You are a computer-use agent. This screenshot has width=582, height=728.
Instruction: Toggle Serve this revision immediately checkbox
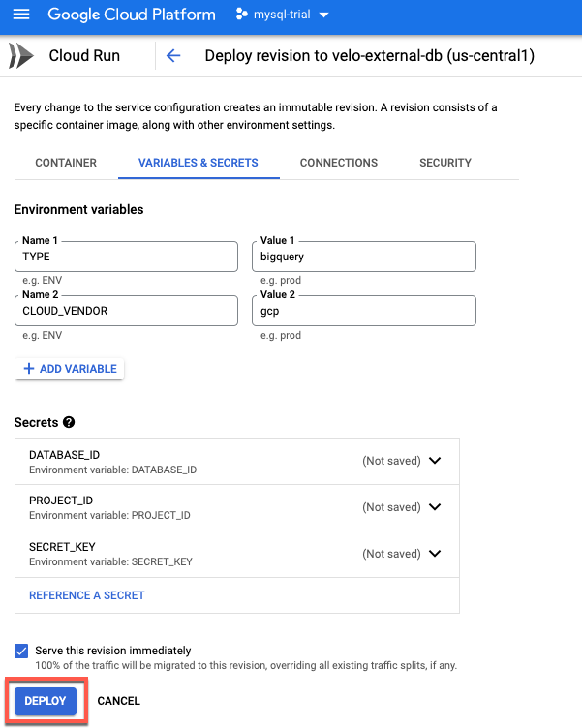click(x=21, y=651)
